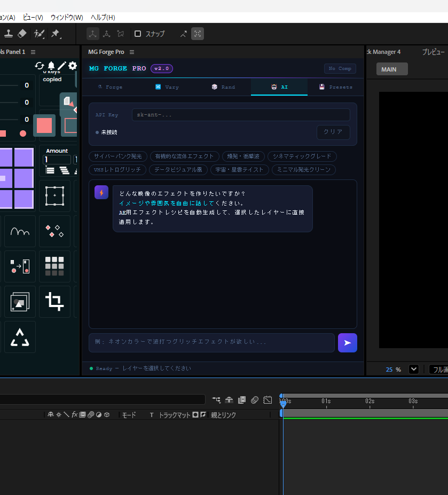Select the データビジュアル風 preset chip

[x=178, y=170]
